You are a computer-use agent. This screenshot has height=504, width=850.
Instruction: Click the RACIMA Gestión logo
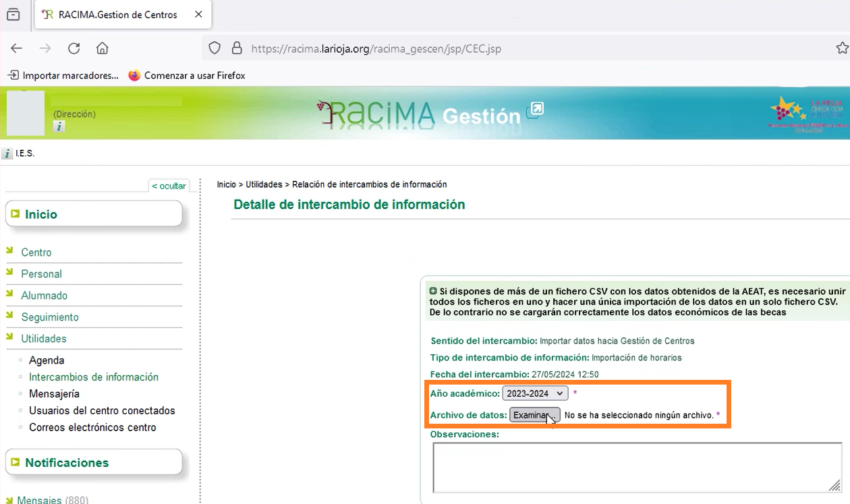pyautogui.click(x=418, y=113)
